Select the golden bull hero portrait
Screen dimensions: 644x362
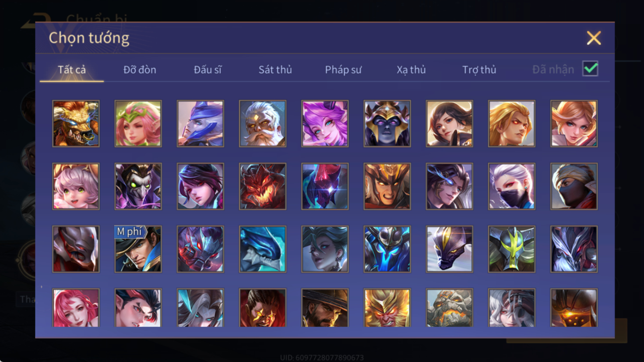pos(76,123)
